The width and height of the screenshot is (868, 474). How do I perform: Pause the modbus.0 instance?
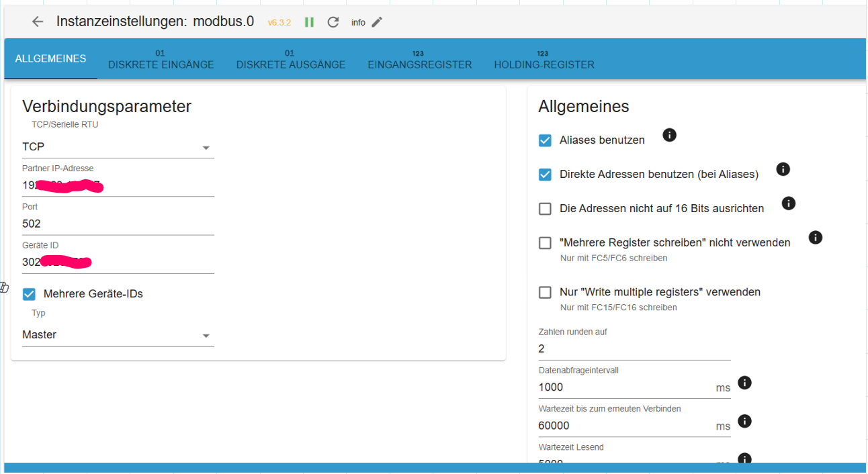pyautogui.click(x=309, y=22)
